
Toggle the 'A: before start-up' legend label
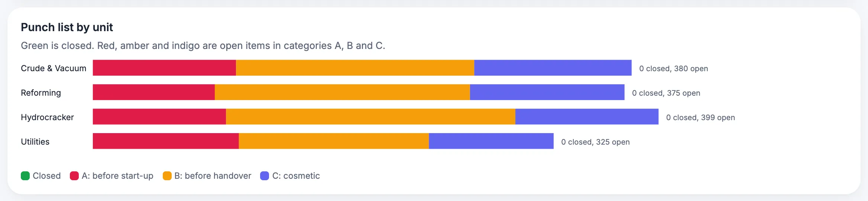[117, 176]
